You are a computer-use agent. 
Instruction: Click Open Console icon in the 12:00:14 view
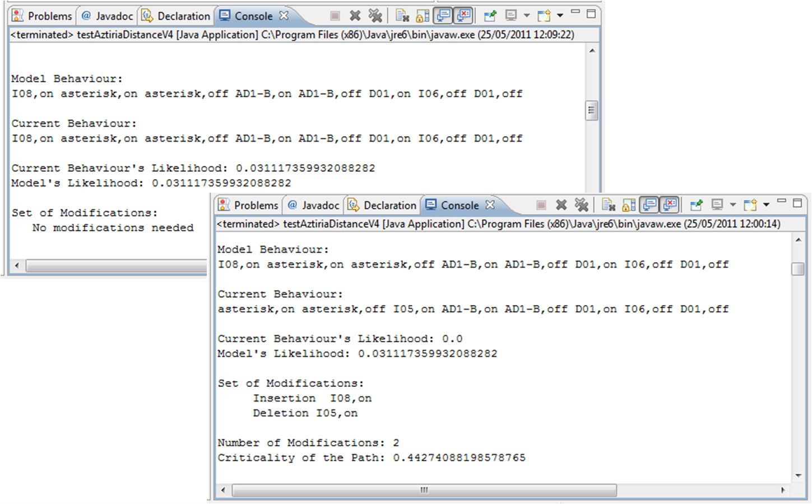click(x=750, y=205)
